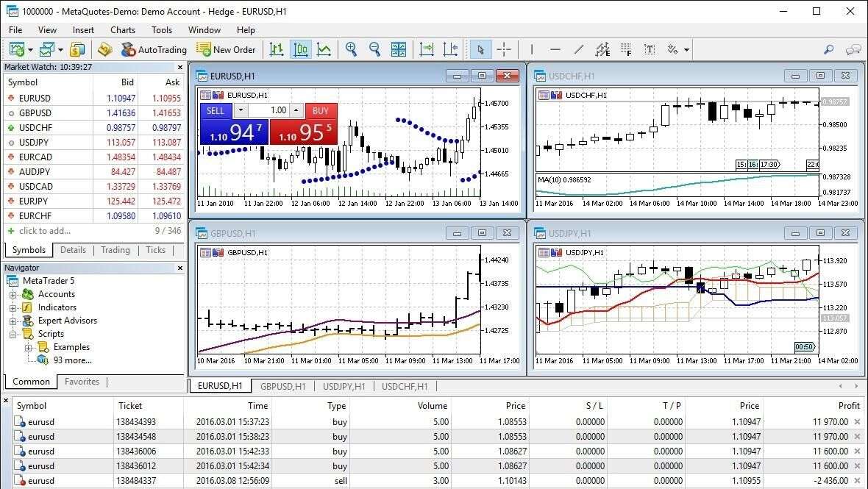The image size is (868, 489).
Task: Open the Charts menu
Action: point(123,30)
